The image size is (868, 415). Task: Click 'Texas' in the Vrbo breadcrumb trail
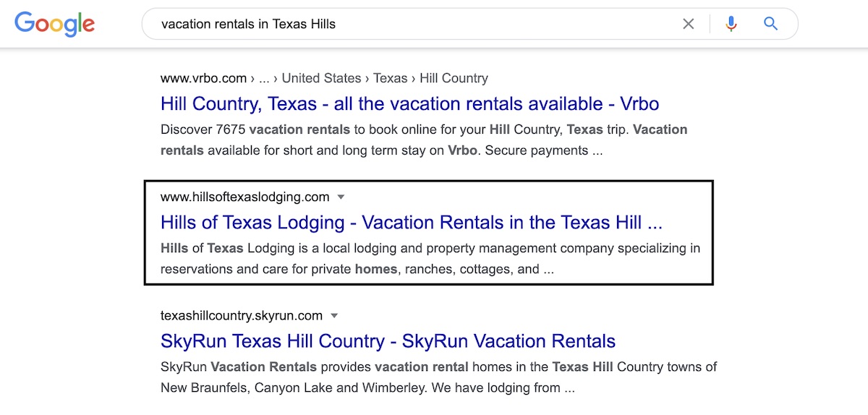coord(390,78)
